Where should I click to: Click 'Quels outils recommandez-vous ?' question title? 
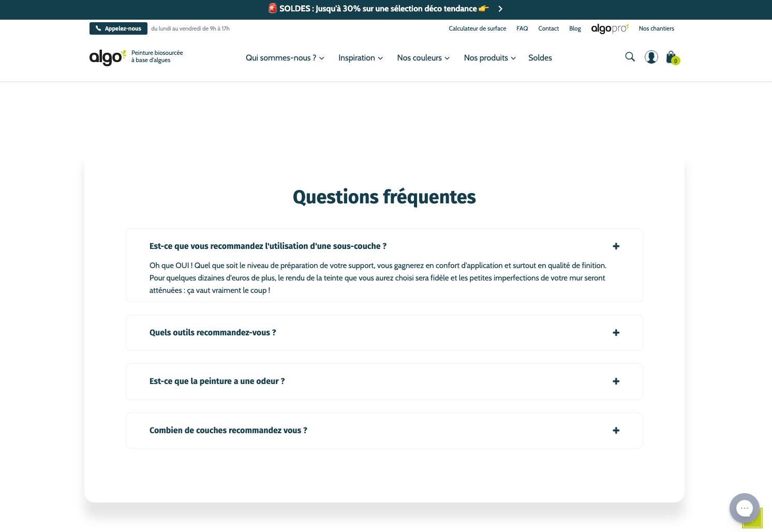[x=213, y=333]
